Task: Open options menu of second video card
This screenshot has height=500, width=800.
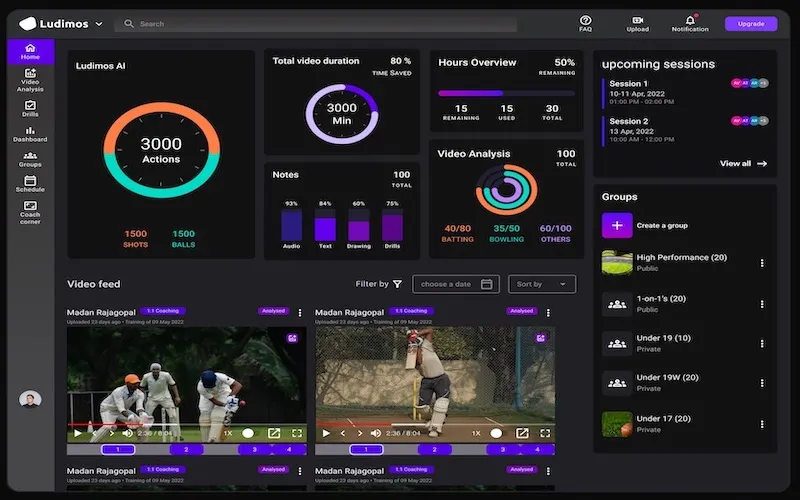Action: [x=548, y=313]
